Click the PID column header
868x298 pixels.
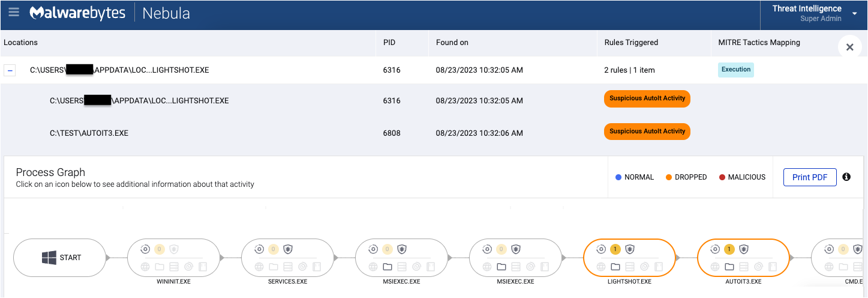[389, 43]
